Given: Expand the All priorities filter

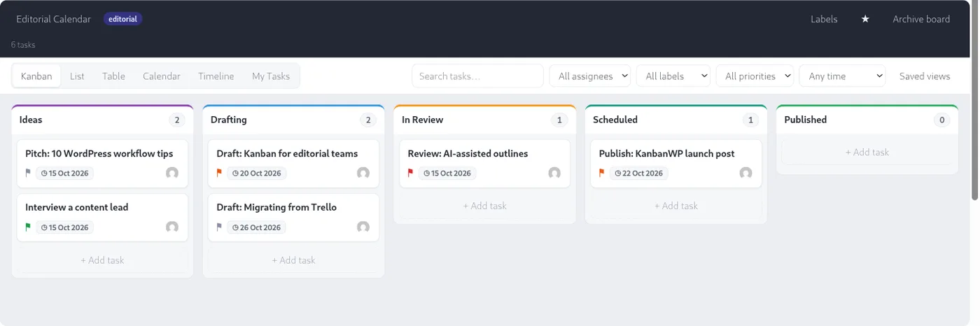Looking at the screenshot, I should tap(755, 76).
